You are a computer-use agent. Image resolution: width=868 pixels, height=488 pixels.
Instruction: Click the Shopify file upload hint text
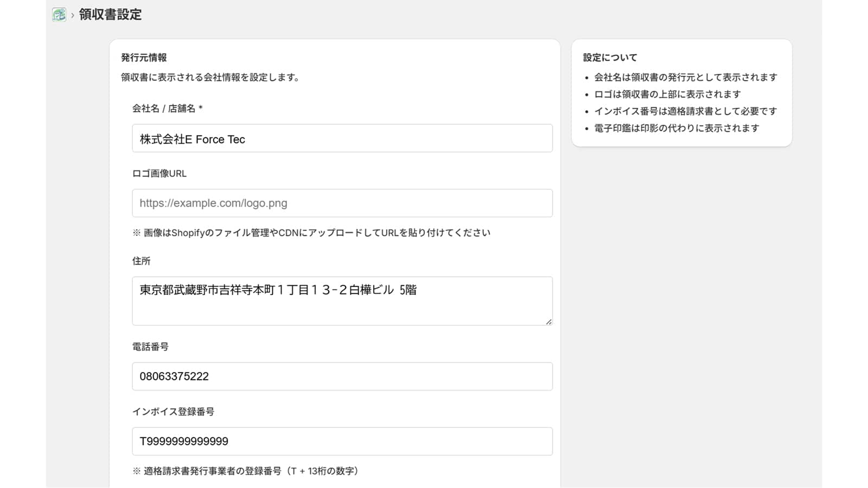[311, 233]
